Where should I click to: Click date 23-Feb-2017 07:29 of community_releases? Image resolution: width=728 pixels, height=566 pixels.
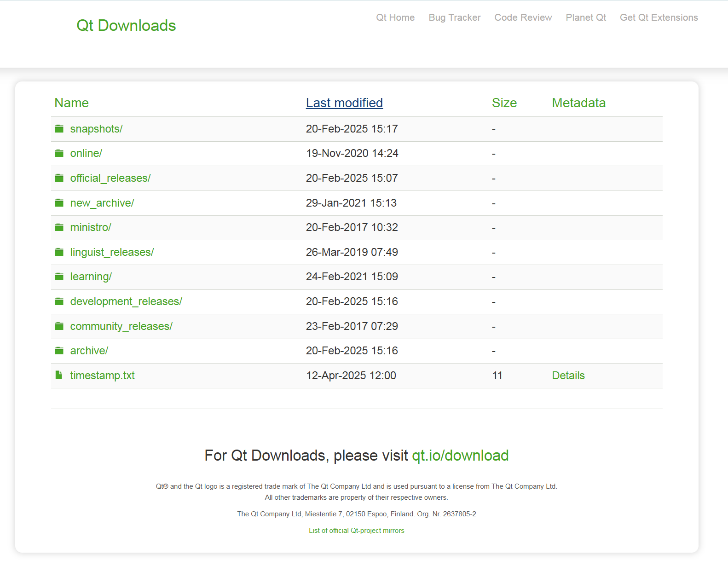point(352,326)
